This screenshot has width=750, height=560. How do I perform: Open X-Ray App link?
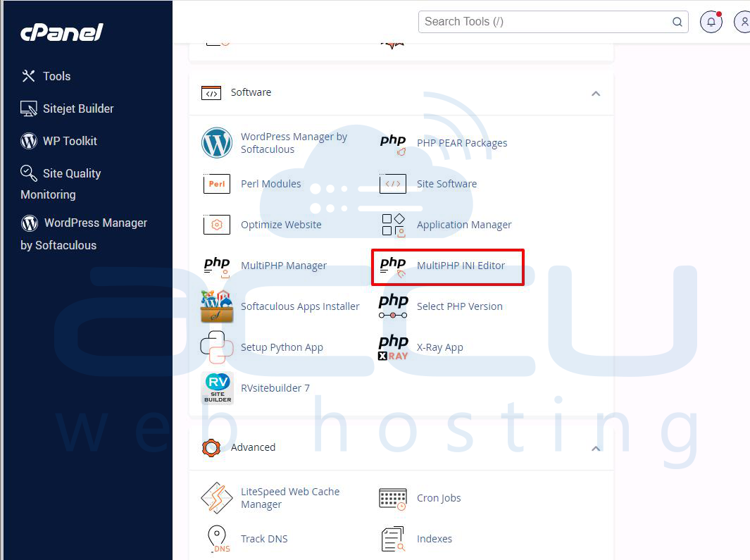[439, 347]
